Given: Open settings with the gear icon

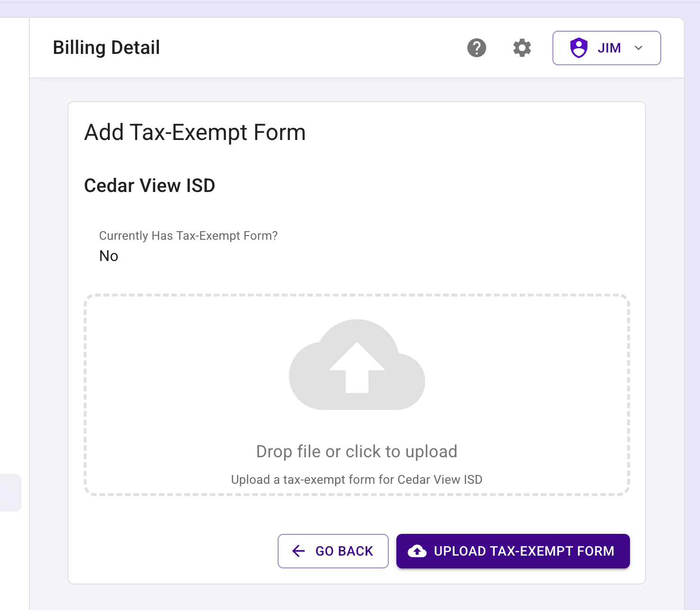Looking at the screenshot, I should (x=522, y=48).
